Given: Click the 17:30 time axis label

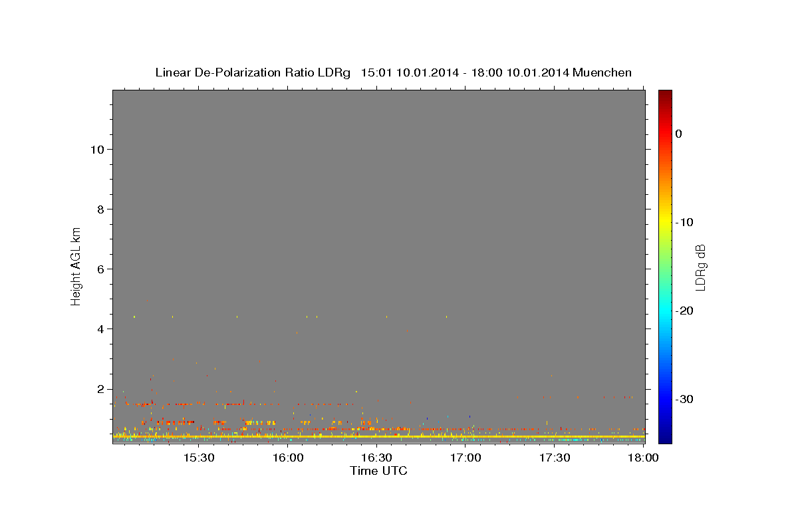Looking at the screenshot, I should click(555, 458).
